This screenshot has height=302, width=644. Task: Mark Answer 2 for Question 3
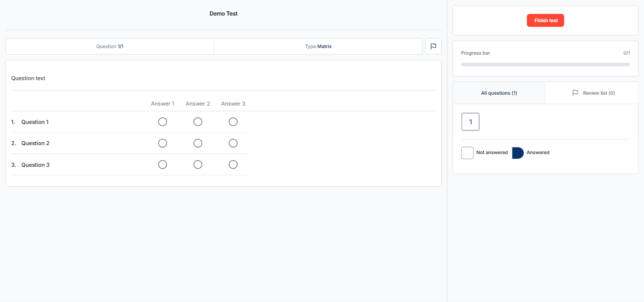pyautogui.click(x=198, y=164)
